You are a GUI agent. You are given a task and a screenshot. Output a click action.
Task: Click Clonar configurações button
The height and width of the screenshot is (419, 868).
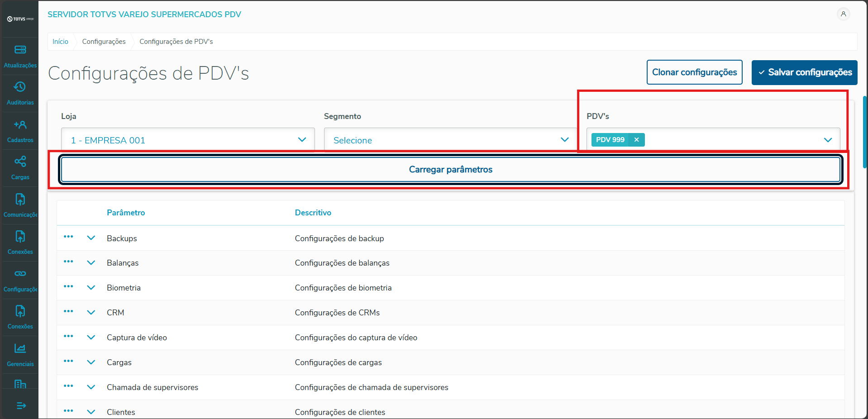pyautogui.click(x=694, y=72)
